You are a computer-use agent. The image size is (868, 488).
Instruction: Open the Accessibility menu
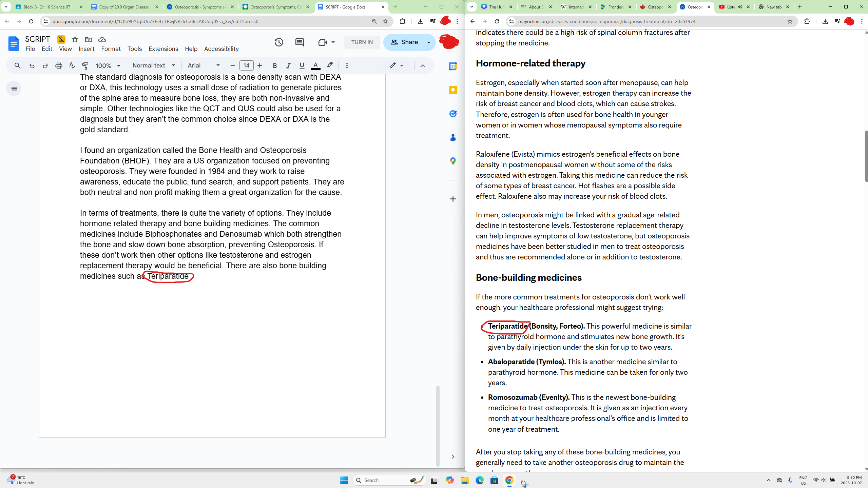click(x=221, y=49)
